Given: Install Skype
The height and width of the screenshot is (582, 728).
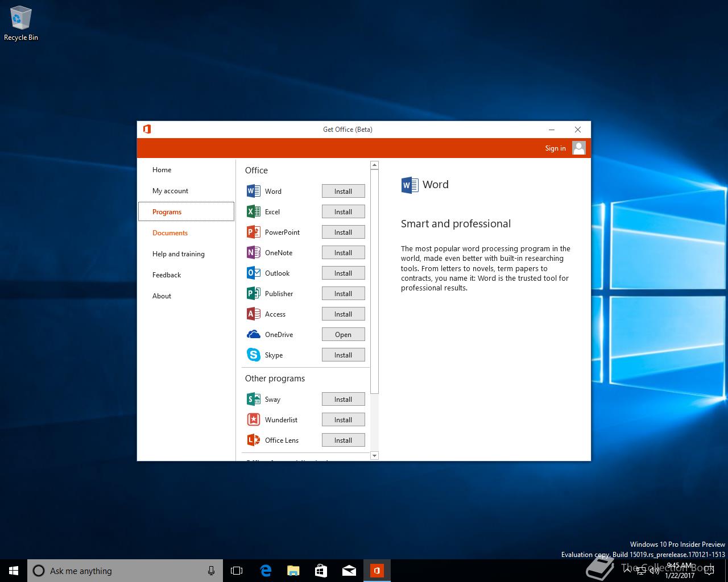Looking at the screenshot, I should coord(343,355).
